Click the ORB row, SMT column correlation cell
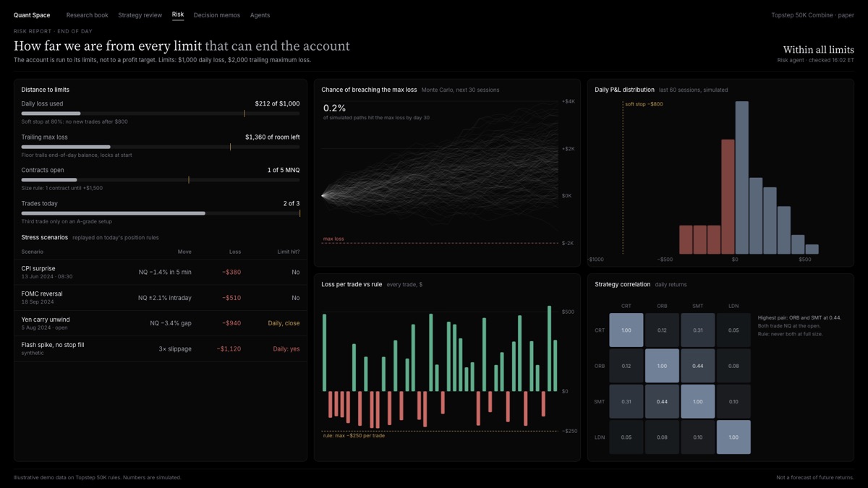This screenshot has width=868, height=488. 697,366
